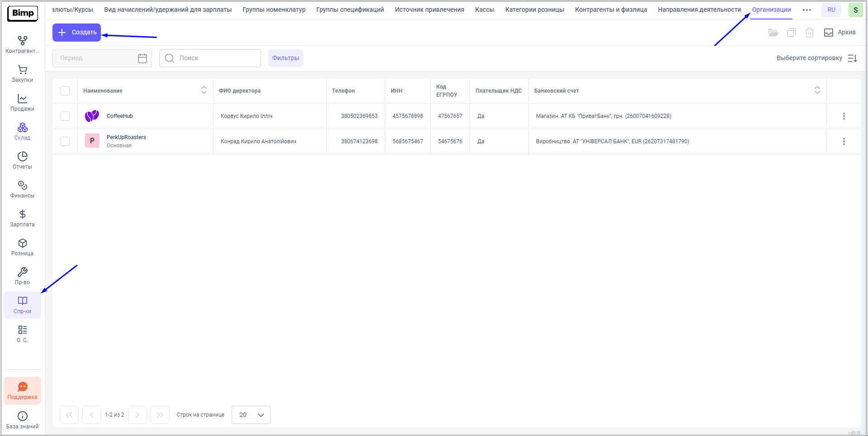Open Группы номенклатур tab
This screenshot has width=868, height=436.
point(274,9)
